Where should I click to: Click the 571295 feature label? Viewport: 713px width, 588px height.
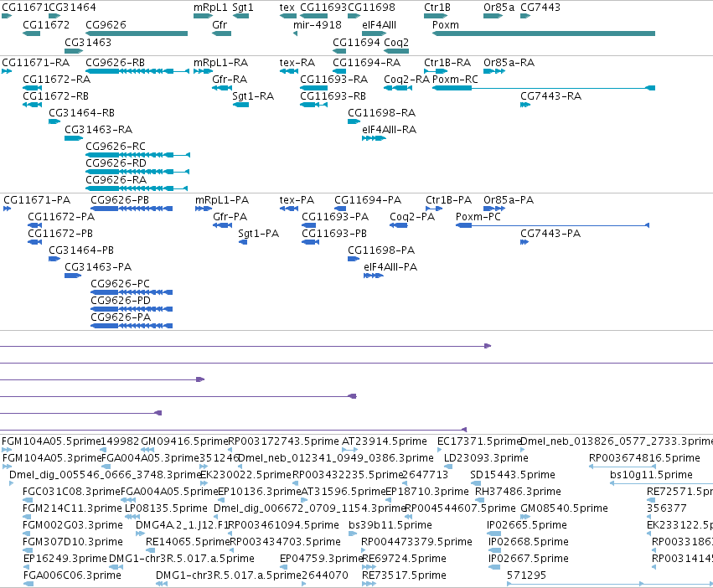coord(526,575)
